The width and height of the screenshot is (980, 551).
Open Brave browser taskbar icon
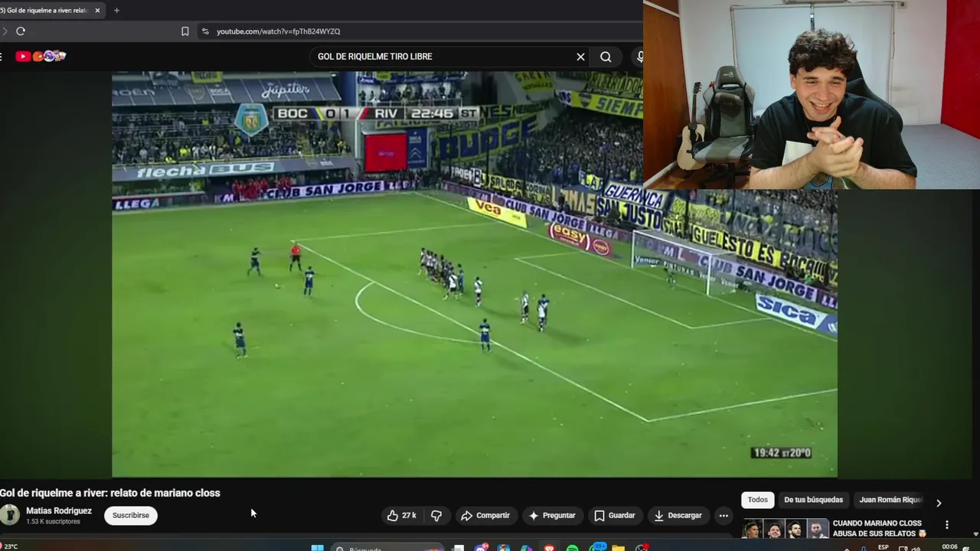549,548
